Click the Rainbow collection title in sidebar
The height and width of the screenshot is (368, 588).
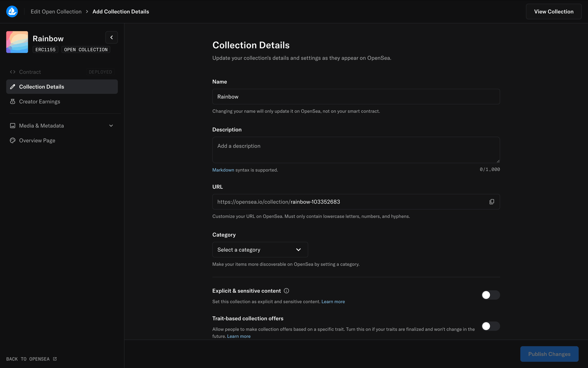tap(48, 39)
